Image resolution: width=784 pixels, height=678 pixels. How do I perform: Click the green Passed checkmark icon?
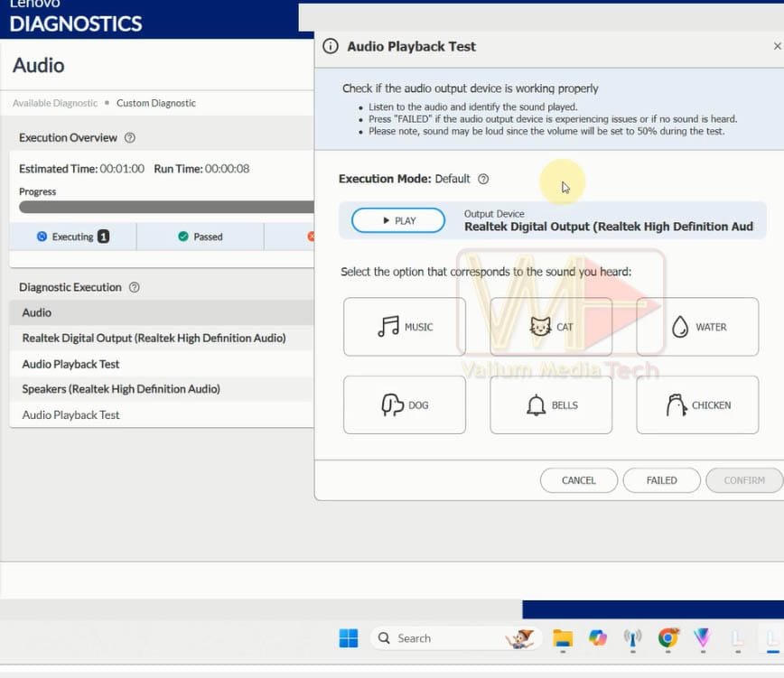pyautogui.click(x=183, y=237)
